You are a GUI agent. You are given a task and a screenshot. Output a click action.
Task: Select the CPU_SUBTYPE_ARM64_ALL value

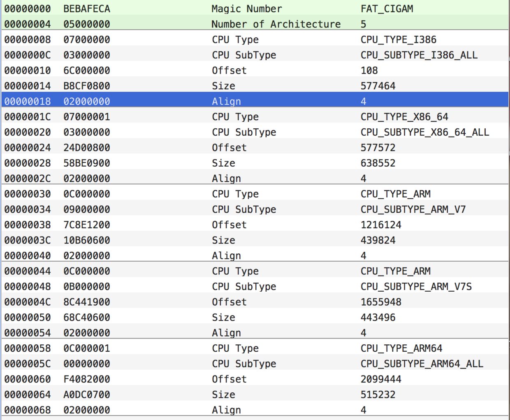tap(422, 364)
